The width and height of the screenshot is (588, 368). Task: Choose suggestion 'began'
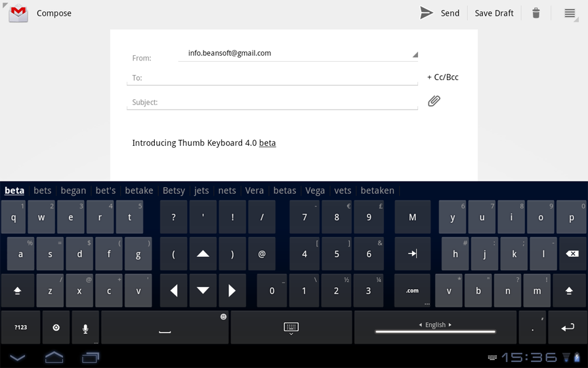click(73, 191)
